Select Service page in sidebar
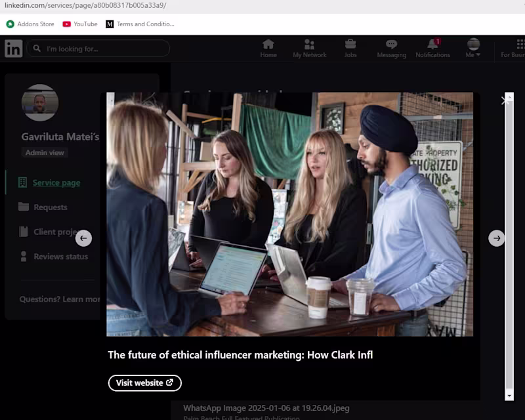Screen dimensions: 525x420 click(x=56, y=182)
